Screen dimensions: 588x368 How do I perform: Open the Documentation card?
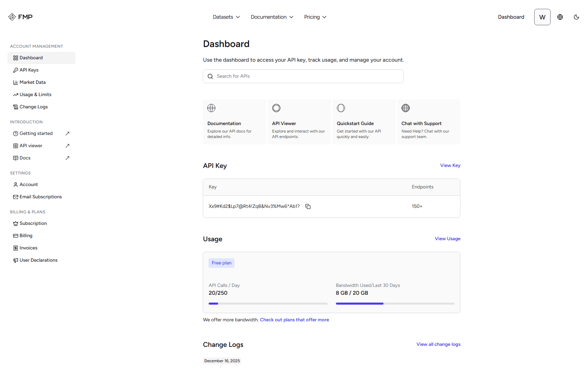[234, 122]
